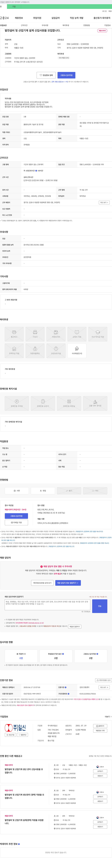
Task: Click the 메일로 질문하기 button
Action: (x=75, y=627)
